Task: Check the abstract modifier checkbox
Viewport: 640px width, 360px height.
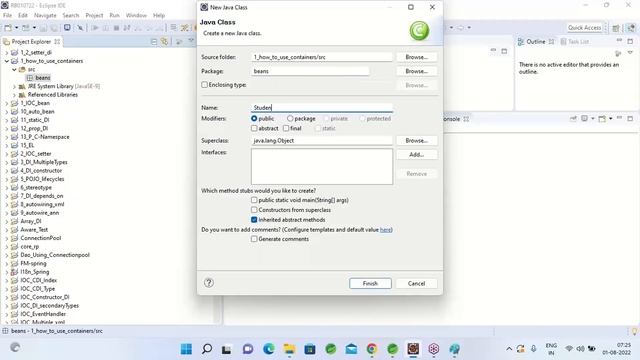Action: pyautogui.click(x=254, y=128)
